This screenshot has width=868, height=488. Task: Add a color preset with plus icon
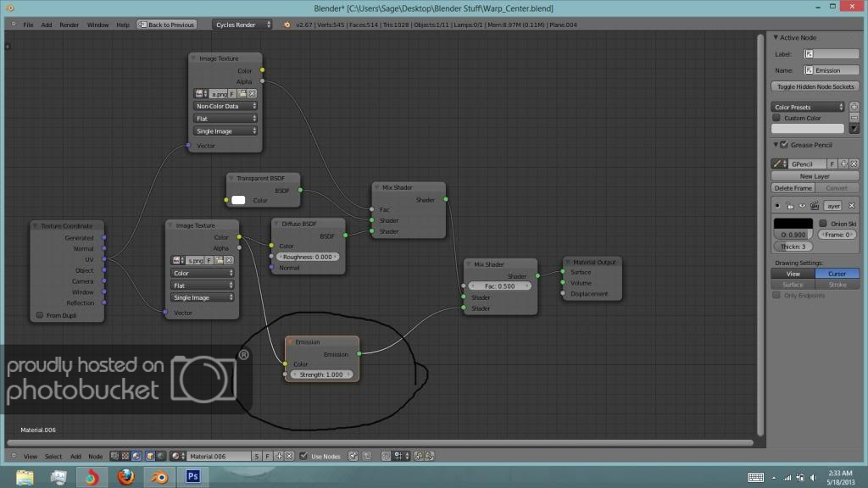coord(854,107)
